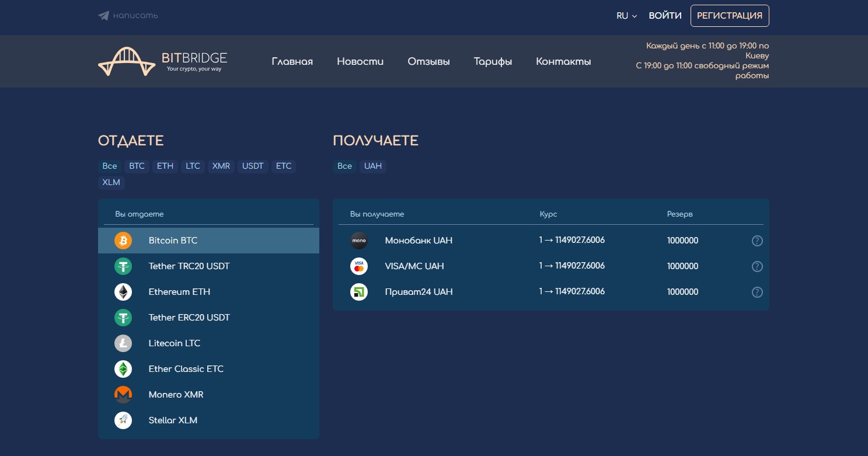Filter give currencies by XMR tag
The image size is (868, 456).
pos(221,166)
